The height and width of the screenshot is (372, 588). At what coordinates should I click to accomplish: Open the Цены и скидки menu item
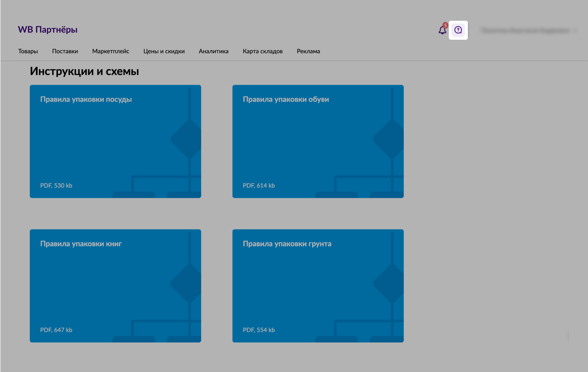[x=164, y=51]
